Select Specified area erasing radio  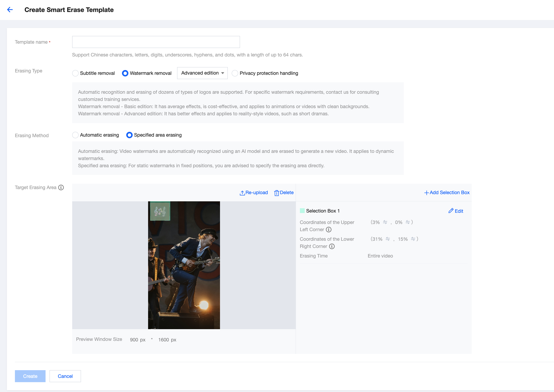coord(129,135)
